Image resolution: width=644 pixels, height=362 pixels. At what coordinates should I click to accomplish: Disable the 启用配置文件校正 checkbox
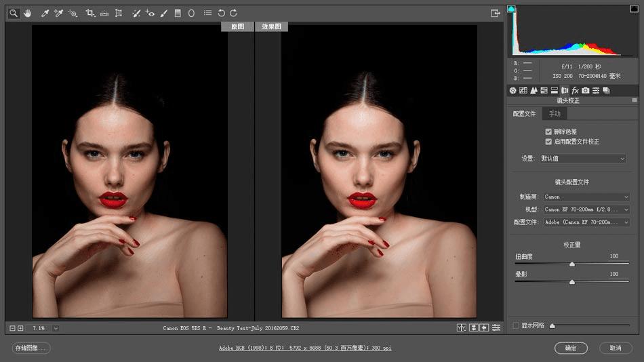click(x=548, y=142)
